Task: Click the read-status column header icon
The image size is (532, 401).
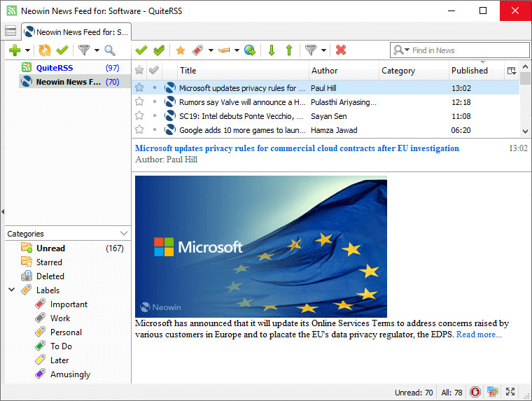Action: pos(154,70)
